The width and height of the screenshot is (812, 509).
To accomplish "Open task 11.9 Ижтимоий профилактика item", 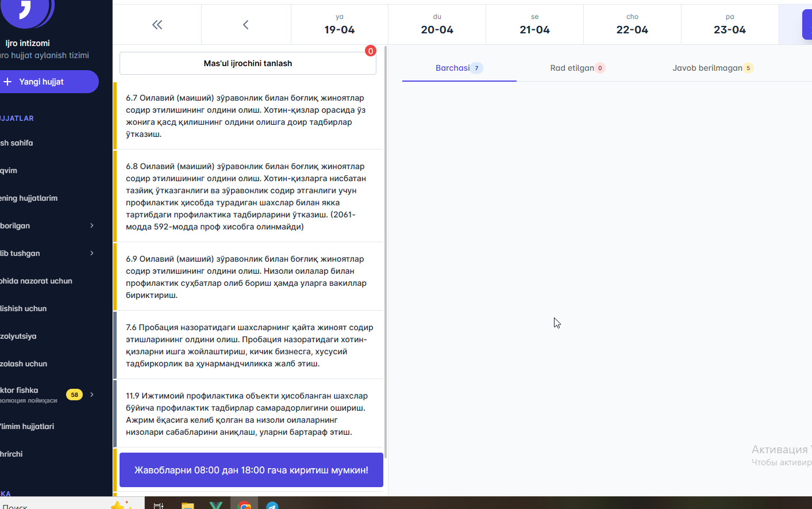I will point(248,414).
